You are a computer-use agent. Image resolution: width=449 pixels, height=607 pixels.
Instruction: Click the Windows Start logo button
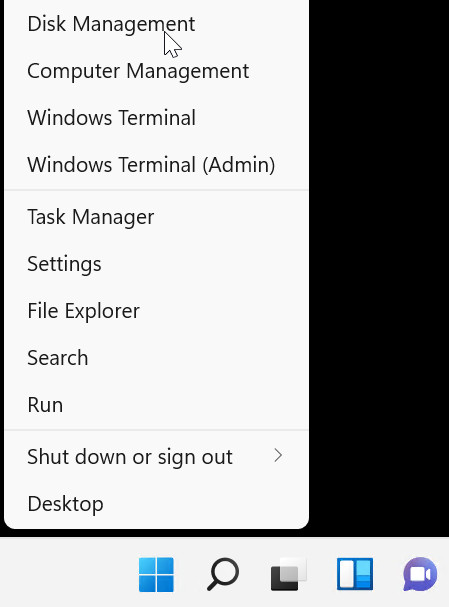156,574
